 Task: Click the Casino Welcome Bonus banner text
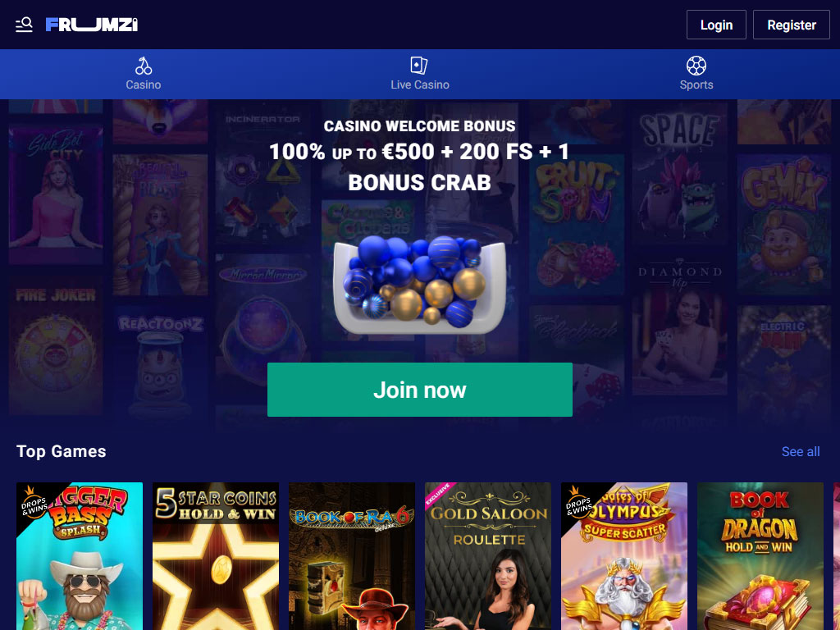(419, 126)
